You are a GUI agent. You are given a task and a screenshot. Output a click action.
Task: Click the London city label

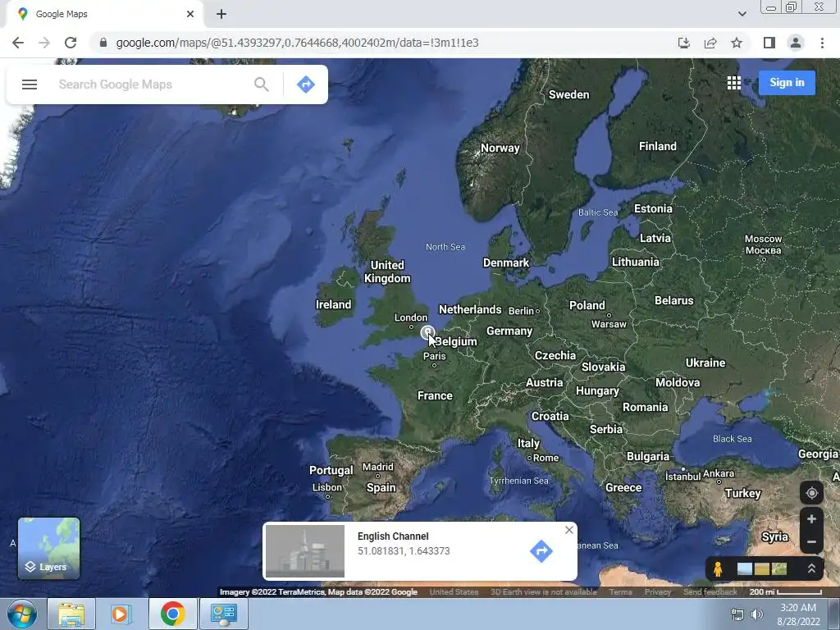coord(411,317)
